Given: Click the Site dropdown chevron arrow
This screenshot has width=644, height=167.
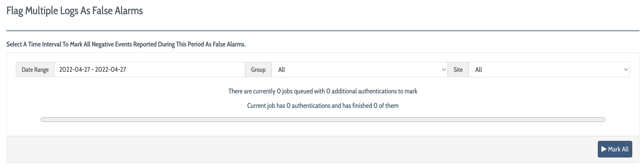Looking at the screenshot, I should pyautogui.click(x=626, y=70).
